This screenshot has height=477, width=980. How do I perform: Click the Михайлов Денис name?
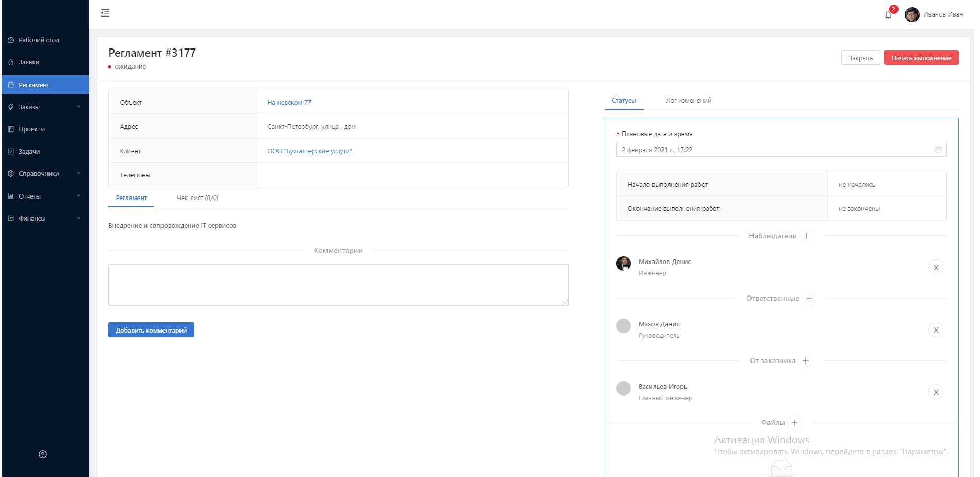[x=664, y=262]
